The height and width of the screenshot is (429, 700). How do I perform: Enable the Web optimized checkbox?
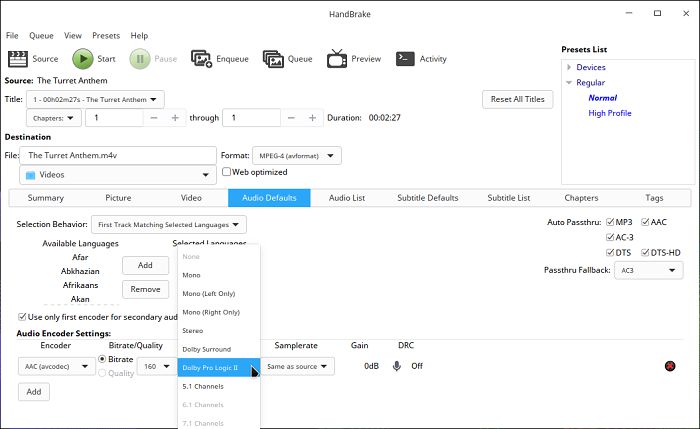(227, 172)
